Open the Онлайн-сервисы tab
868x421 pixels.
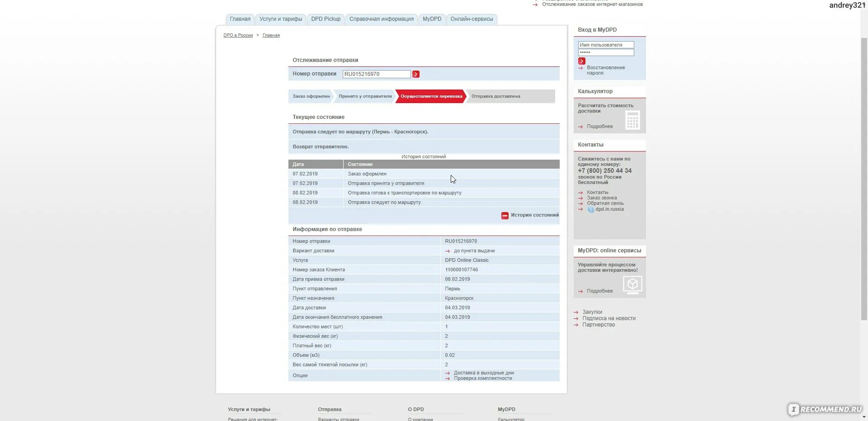(x=472, y=19)
